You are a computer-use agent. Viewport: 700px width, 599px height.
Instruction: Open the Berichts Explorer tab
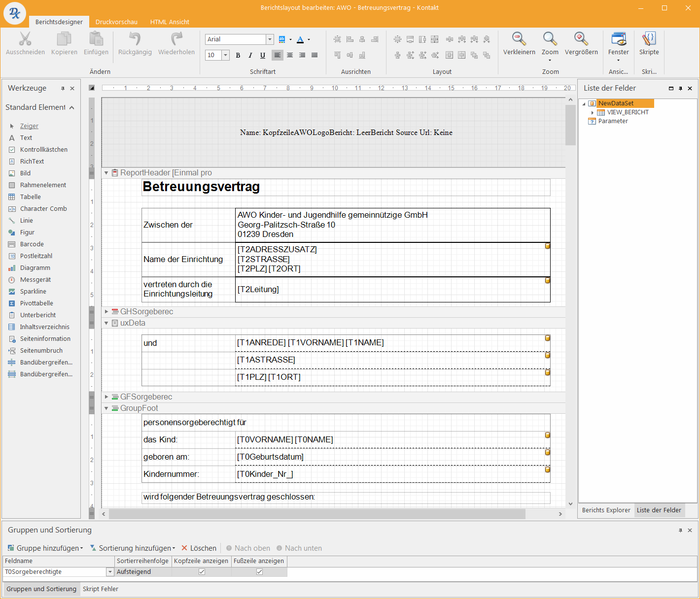pos(606,510)
